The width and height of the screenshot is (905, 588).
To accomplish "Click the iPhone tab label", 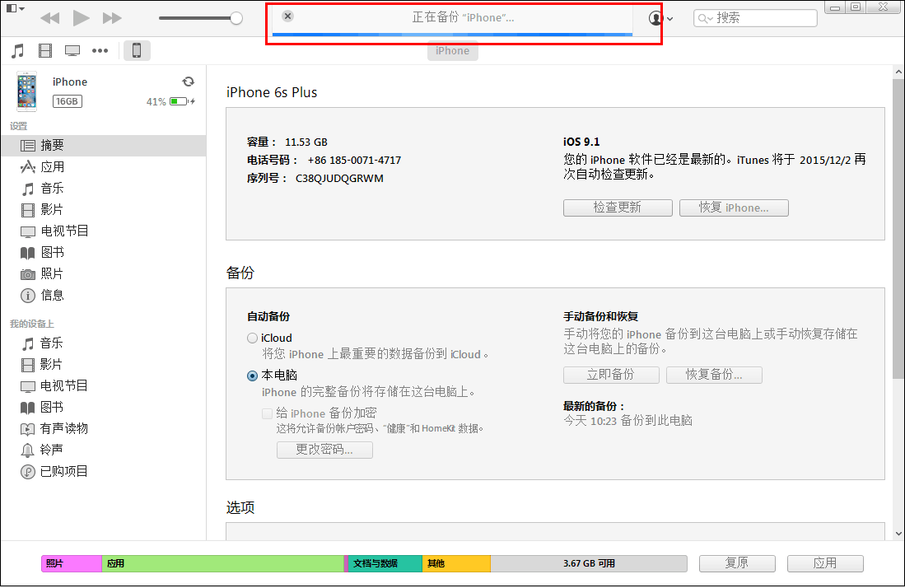I will point(453,51).
